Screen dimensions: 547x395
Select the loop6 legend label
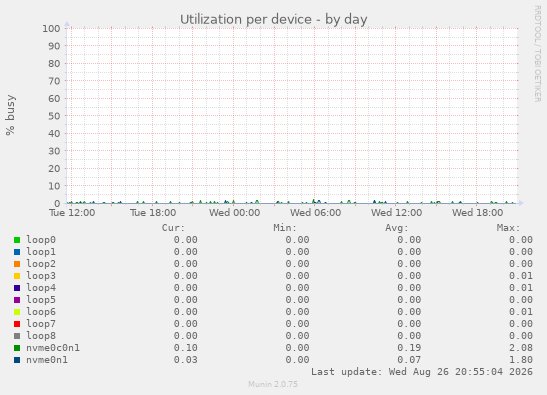(41, 312)
